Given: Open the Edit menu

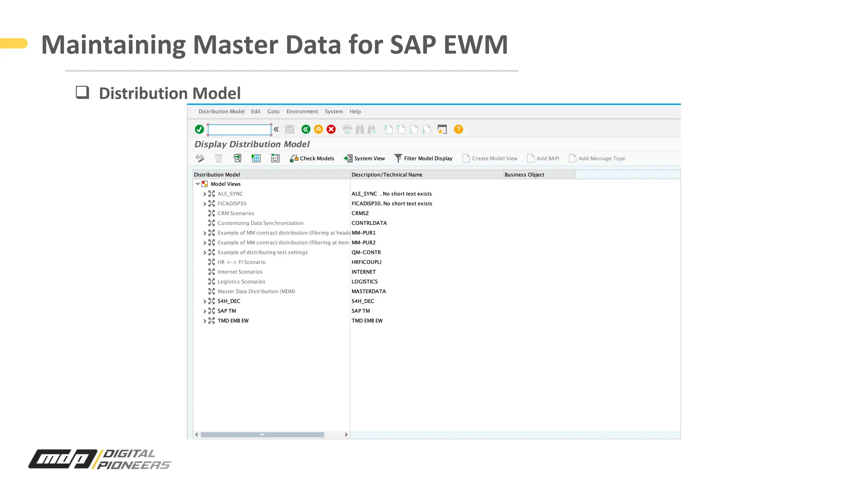Looking at the screenshot, I should coord(256,111).
